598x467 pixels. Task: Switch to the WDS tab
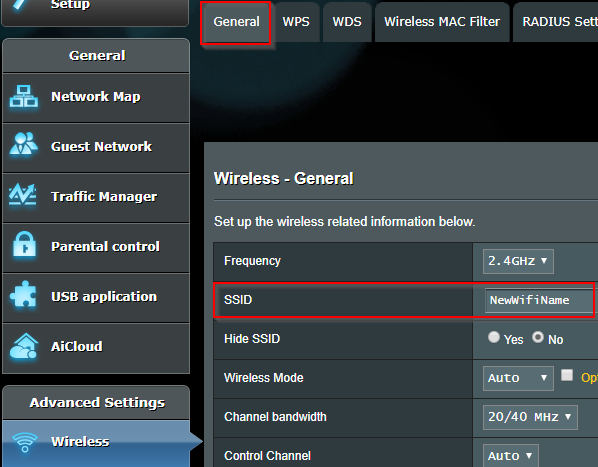pyautogui.click(x=347, y=22)
